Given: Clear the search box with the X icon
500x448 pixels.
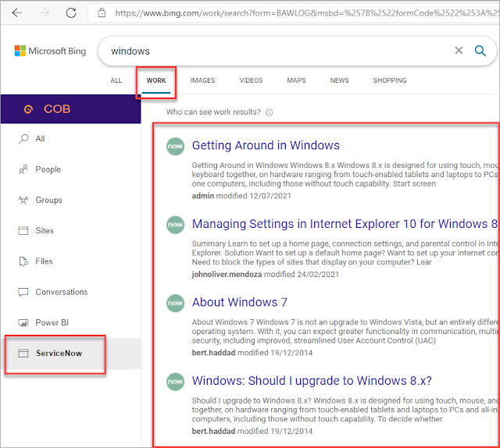Looking at the screenshot, I should 459,51.
